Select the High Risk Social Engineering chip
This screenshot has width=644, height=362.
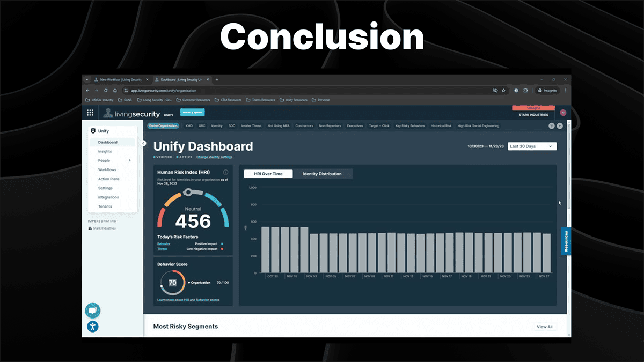pyautogui.click(x=478, y=126)
